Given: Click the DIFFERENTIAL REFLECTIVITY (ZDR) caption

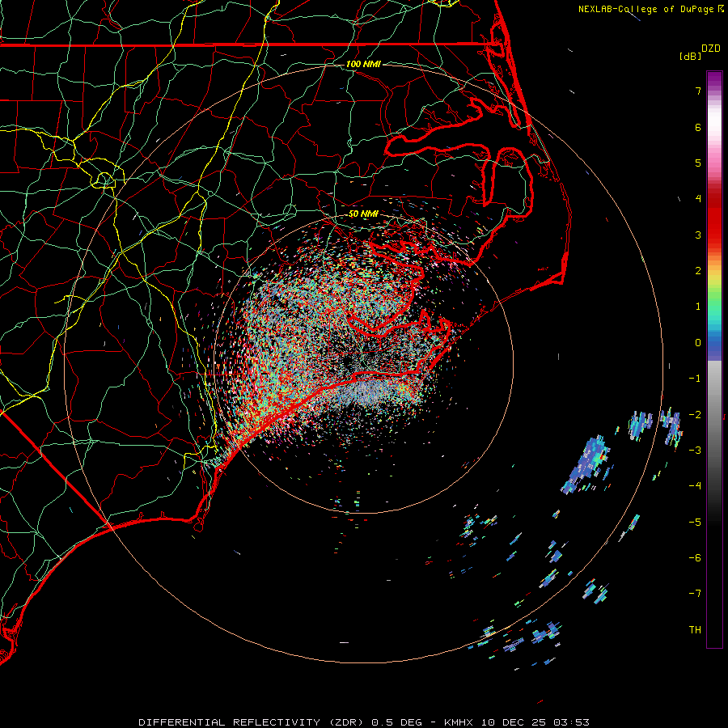Looking at the screenshot, I should tap(252, 722).
